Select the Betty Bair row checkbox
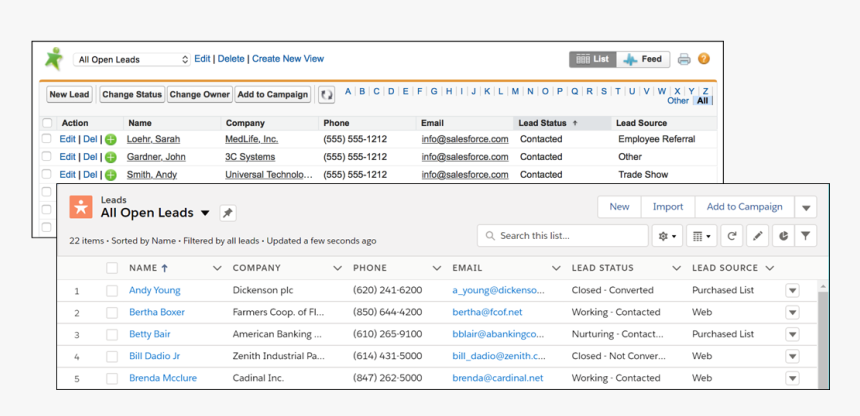Viewport: 860px width, 416px height. tap(112, 335)
